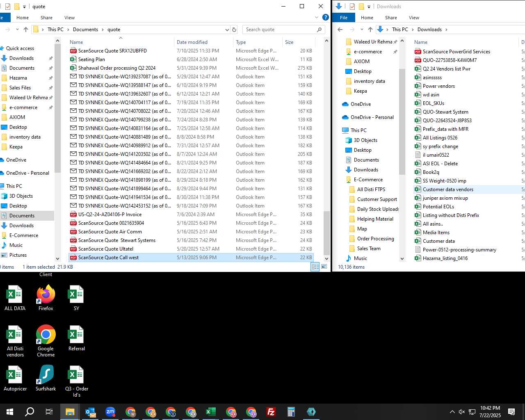525x420 pixels.
Task: Select 3D Objects in Downloads navigation pane
Action: coord(365,140)
